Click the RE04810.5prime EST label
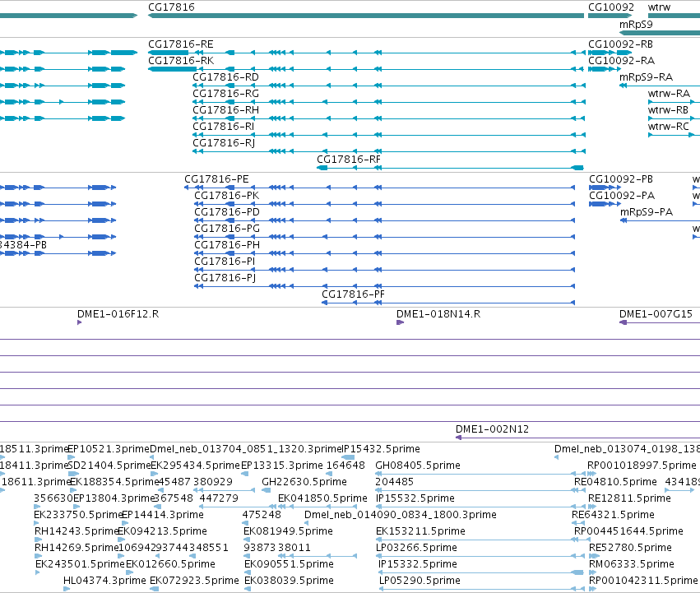The height and width of the screenshot is (593, 700). click(x=615, y=482)
